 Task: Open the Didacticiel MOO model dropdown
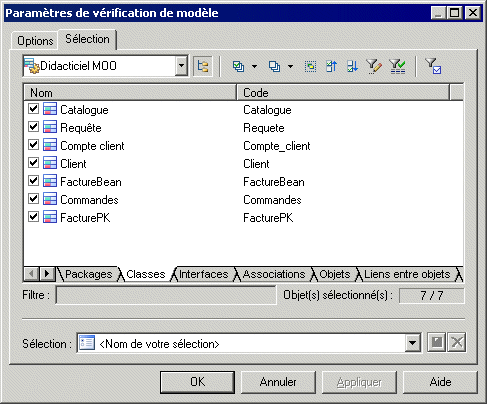(181, 66)
